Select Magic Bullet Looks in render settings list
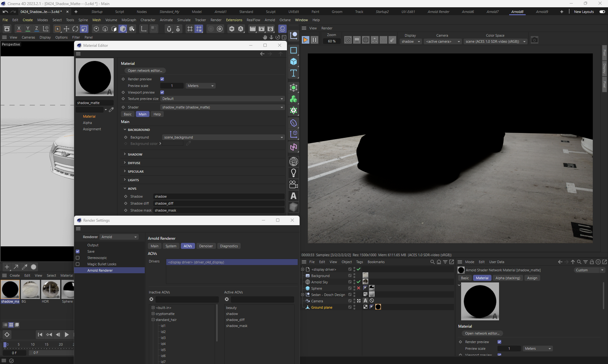 (102, 264)
